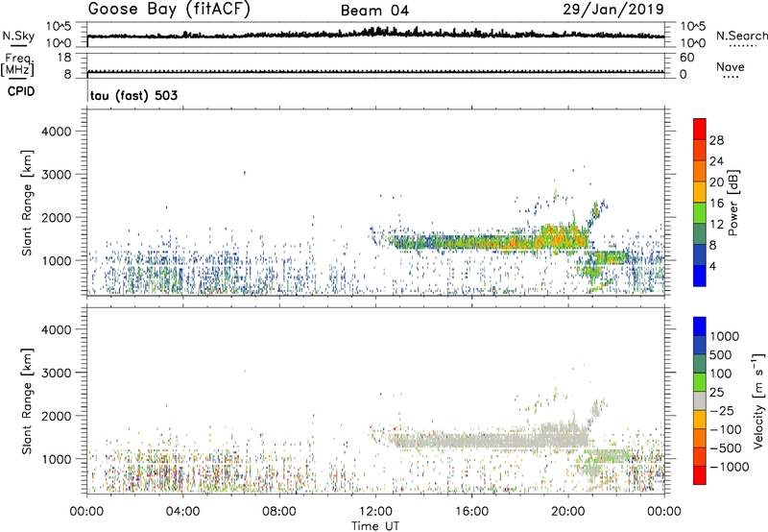Click the '4000' tick in the power panel
Image resolution: width=768 pixels, height=532 pixels.
click(x=56, y=132)
